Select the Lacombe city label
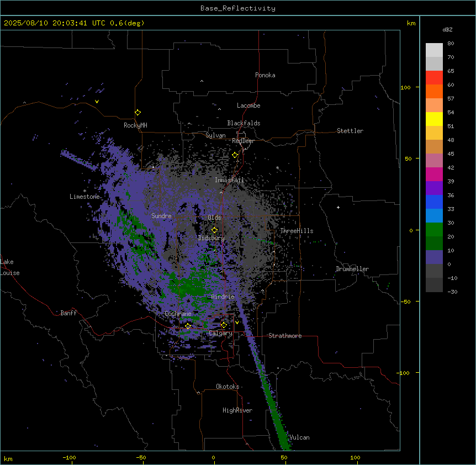This screenshot has height=465, width=476. pos(248,105)
